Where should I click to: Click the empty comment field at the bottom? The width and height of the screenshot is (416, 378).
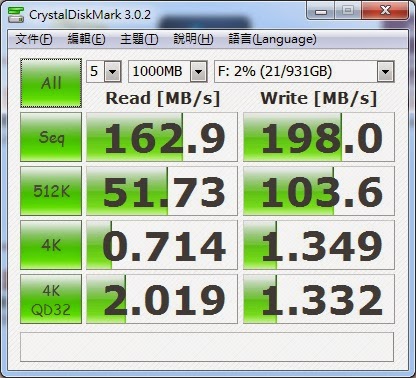207,347
